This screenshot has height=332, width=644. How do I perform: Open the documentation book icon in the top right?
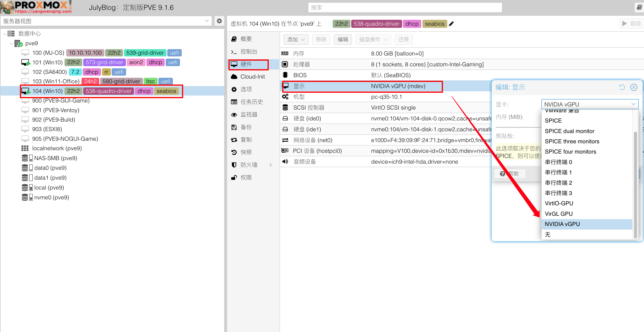point(639,8)
